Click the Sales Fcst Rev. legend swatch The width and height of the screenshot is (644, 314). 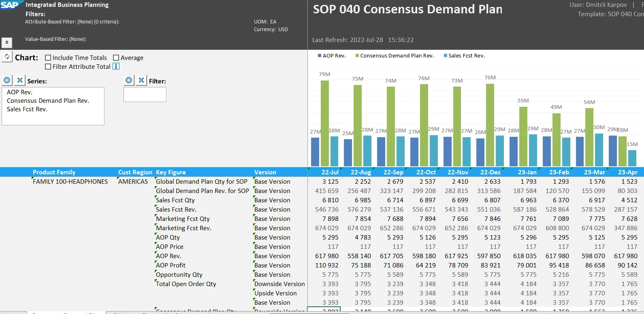[446, 55]
